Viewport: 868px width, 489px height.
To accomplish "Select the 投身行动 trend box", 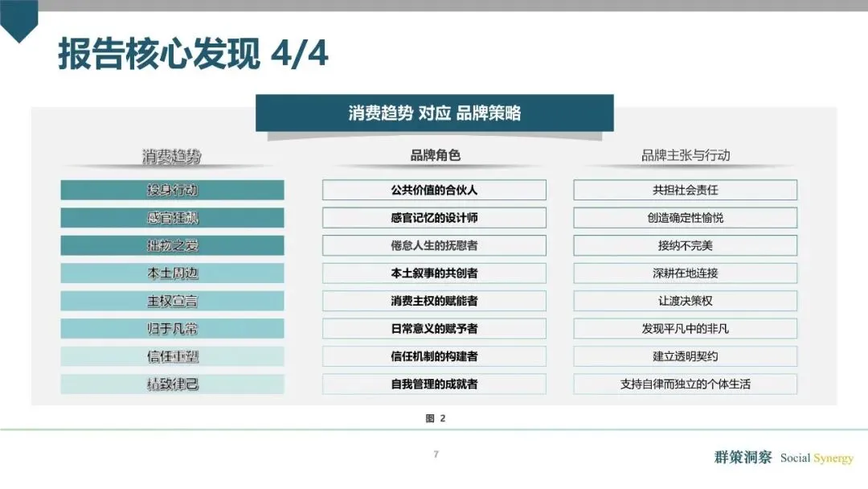I will click(173, 190).
